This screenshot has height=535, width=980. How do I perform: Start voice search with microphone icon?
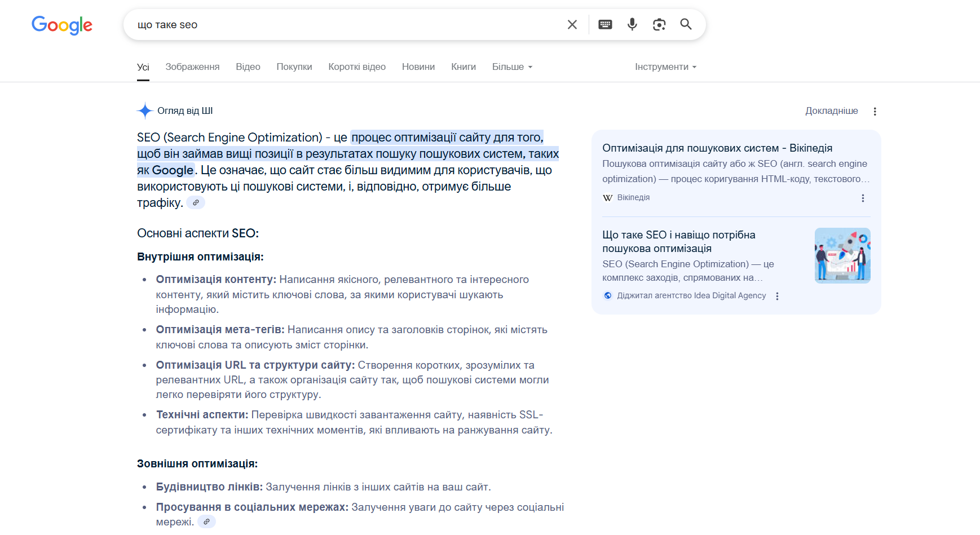[632, 24]
